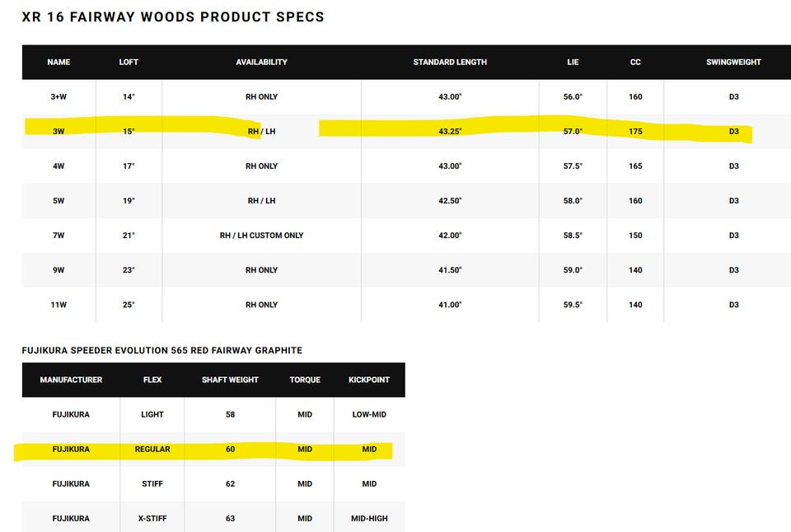Click the highlighted 3W row name

coord(59,131)
